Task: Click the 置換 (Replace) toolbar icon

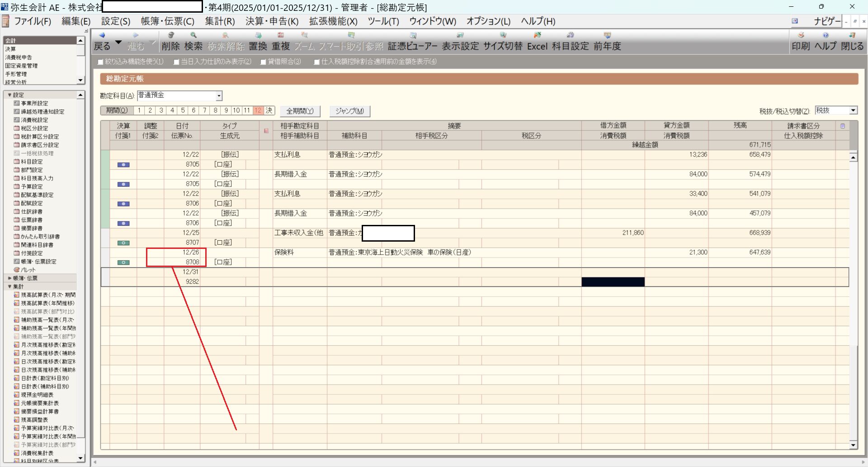Action: tap(258, 41)
